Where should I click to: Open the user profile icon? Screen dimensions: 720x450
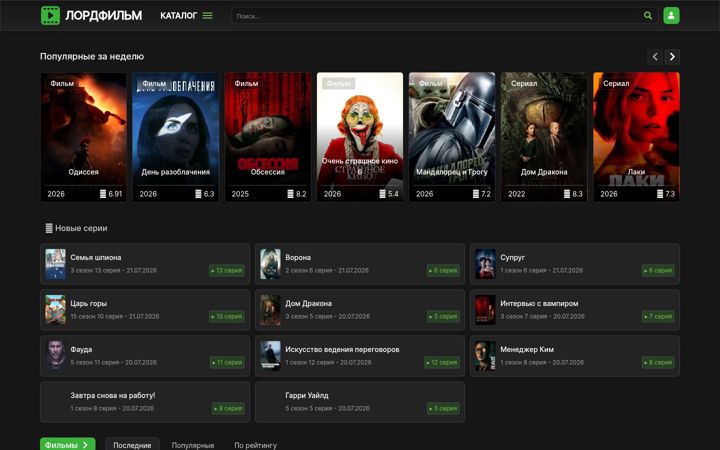tap(671, 16)
